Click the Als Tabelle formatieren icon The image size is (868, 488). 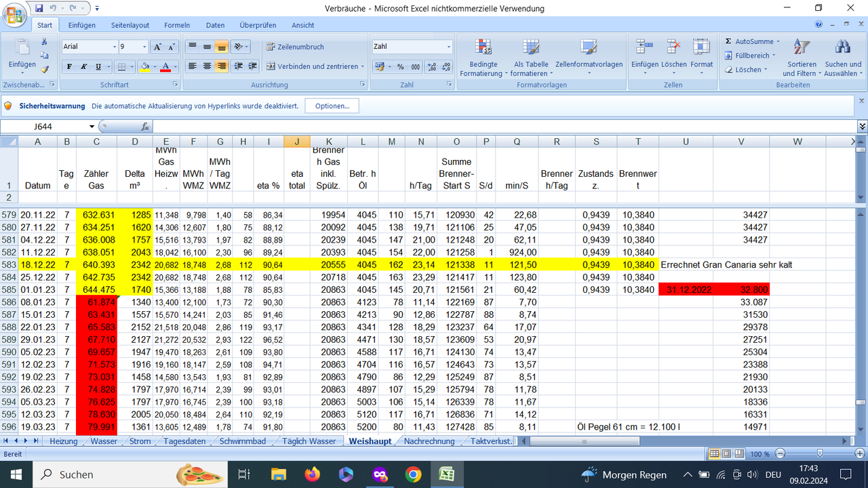coord(531,47)
